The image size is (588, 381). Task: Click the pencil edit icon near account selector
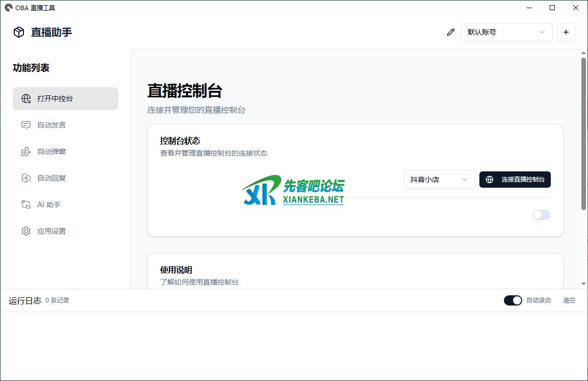(x=450, y=32)
